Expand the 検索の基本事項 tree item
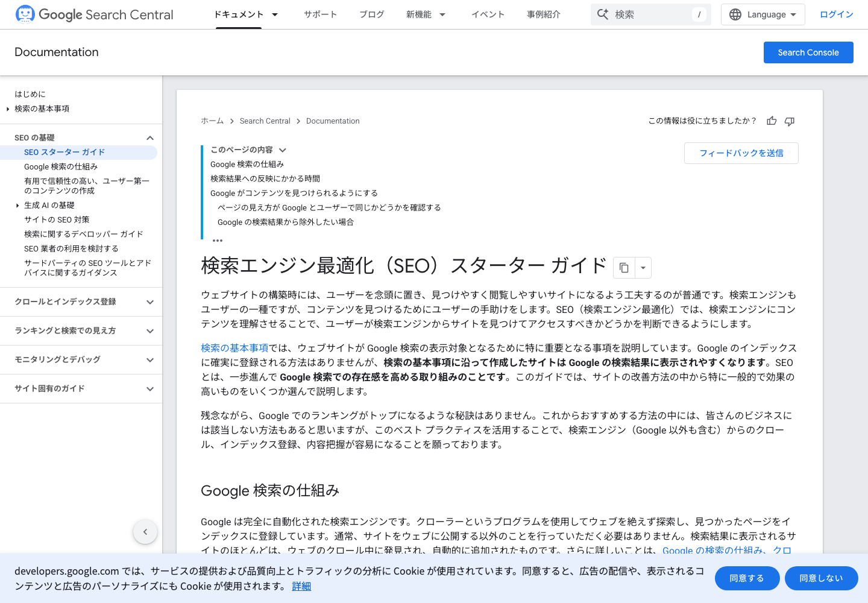The height and width of the screenshot is (603, 868). coord(8,109)
